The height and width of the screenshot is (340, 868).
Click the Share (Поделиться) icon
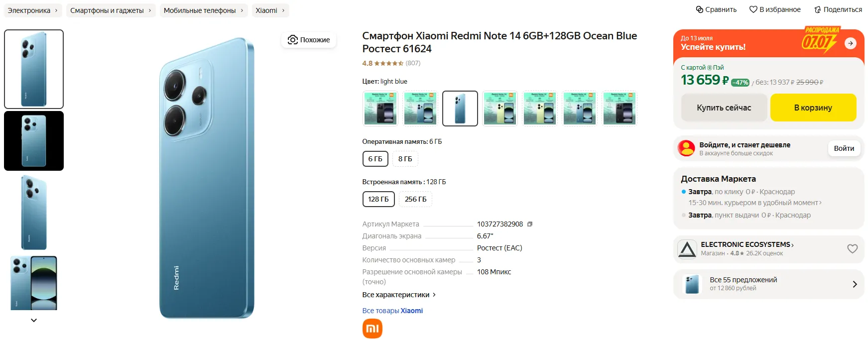pos(817,9)
